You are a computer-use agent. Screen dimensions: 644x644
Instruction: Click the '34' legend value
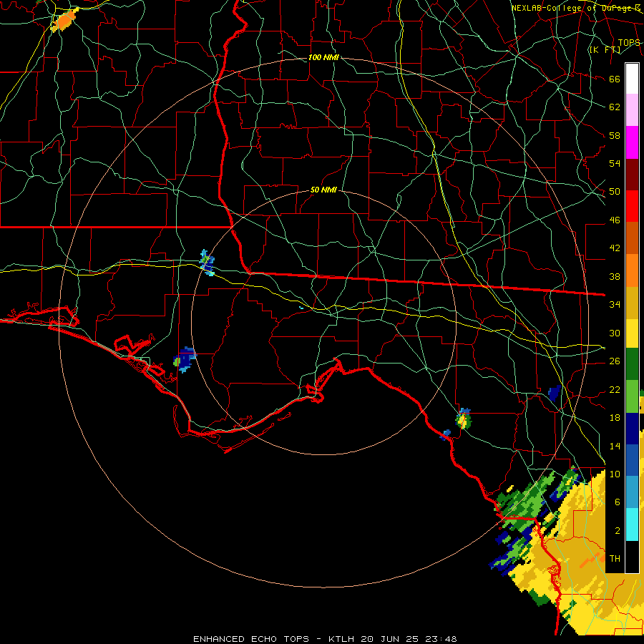[615, 304]
